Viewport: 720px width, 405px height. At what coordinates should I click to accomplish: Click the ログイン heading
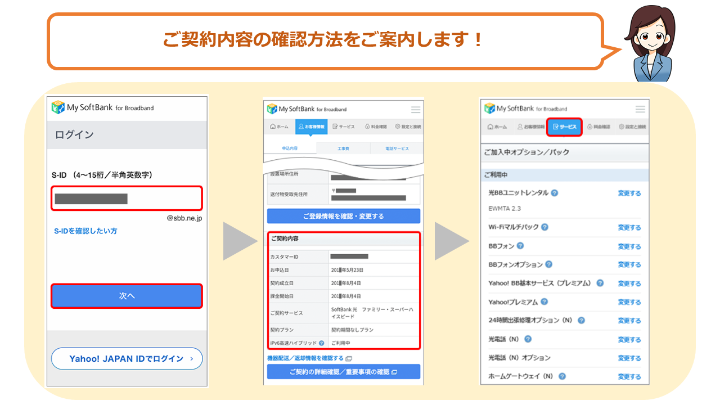pos(74,135)
